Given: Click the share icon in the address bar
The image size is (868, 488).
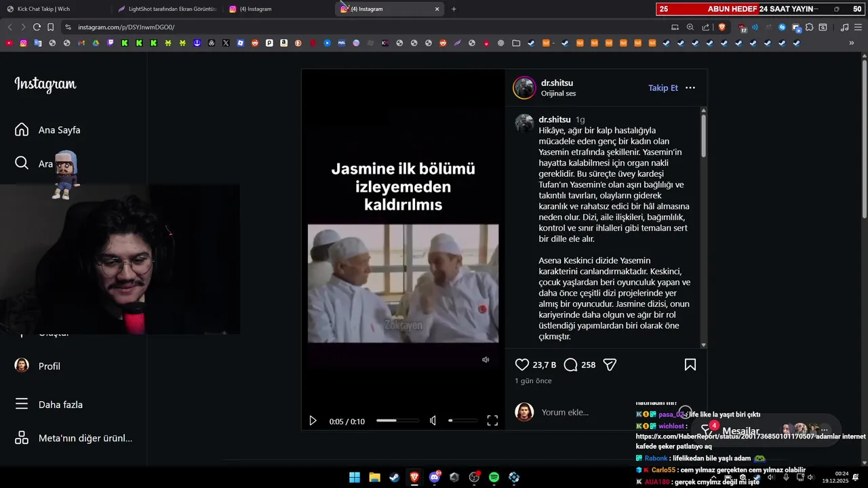Looking at the screenshot, I should [706, 27].
